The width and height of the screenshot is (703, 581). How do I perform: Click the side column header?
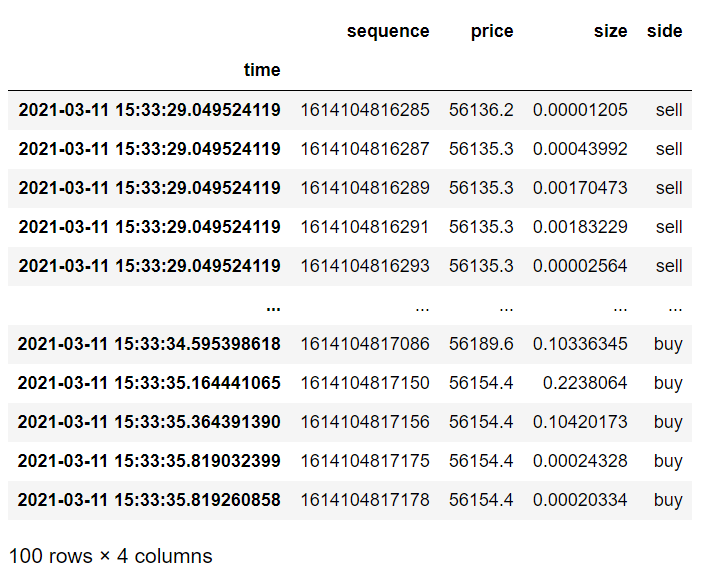[x=664, y=31]
